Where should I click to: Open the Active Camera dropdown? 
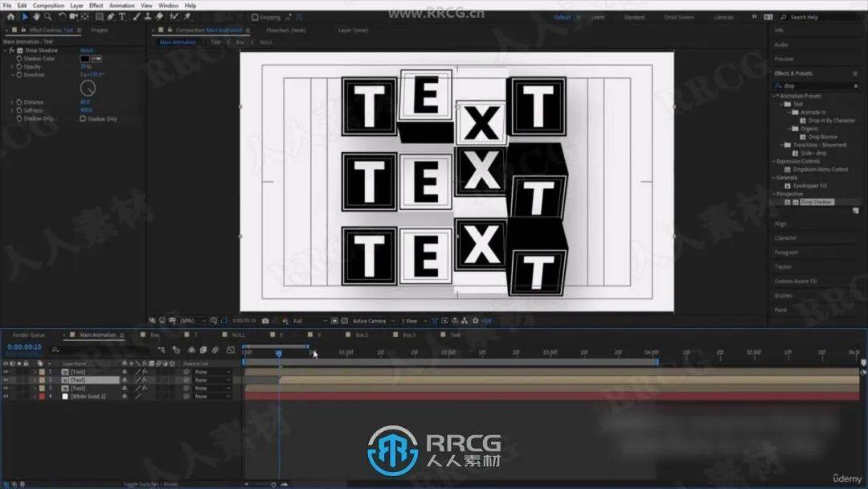(372, 321)
